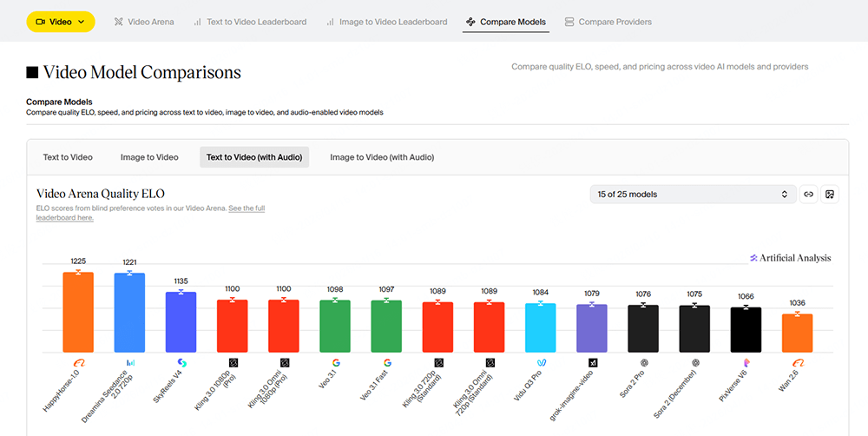Screen dimensions: 868x436
Task: Download chart image icon button
Action: [829, 195]
